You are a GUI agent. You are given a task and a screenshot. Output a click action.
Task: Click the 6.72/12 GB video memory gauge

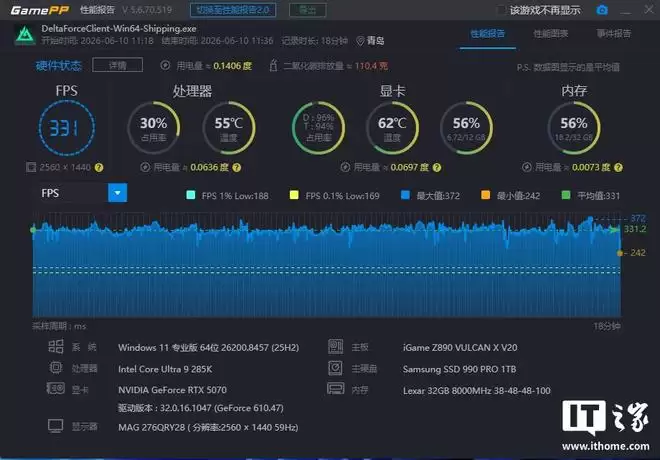coord(466,128)
